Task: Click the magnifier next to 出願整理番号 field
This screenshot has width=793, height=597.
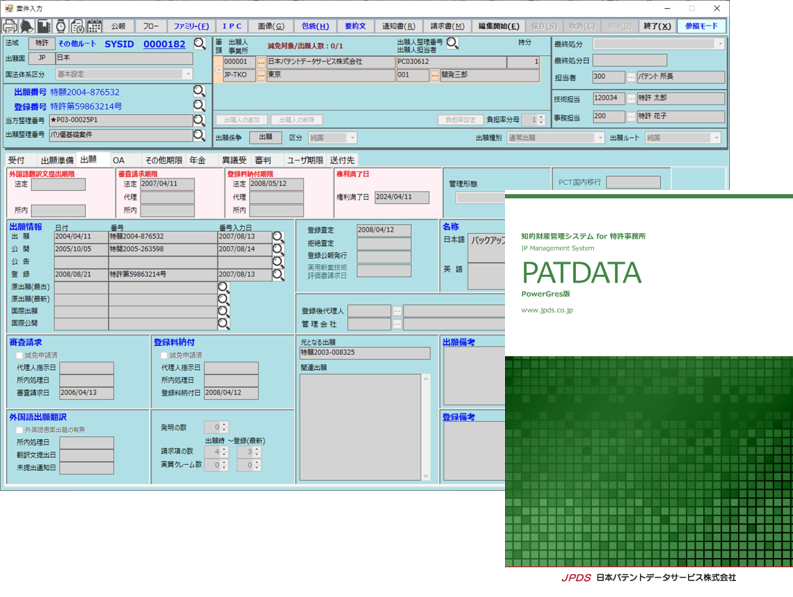Action: 199,135
